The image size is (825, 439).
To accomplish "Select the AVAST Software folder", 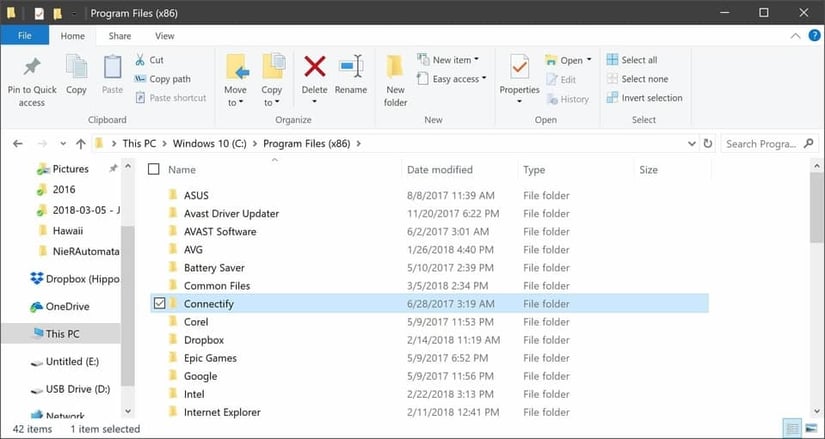I will coord(220,232).
